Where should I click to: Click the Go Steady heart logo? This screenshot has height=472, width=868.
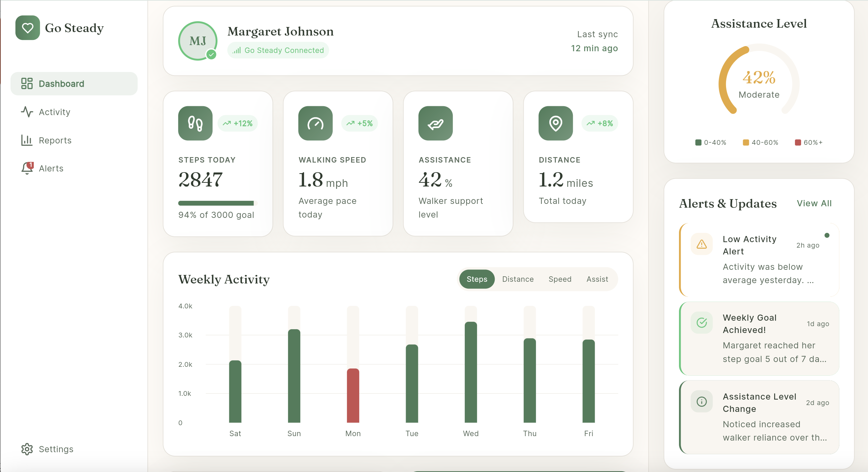click(x=27, y=28)
